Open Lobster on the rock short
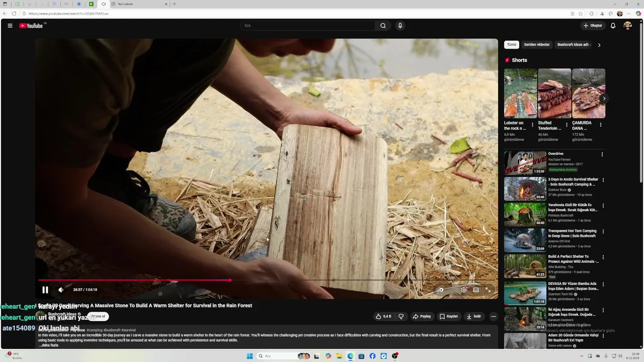This screenshot has height=362, width=644. coord(520,94)
